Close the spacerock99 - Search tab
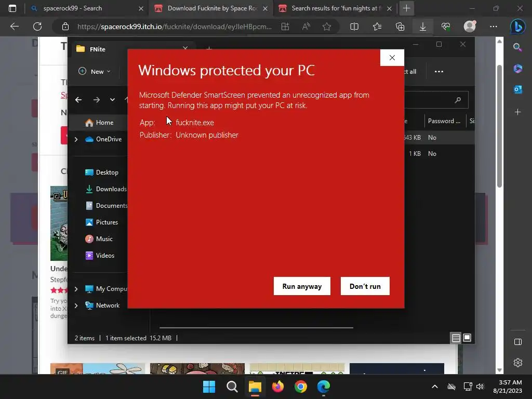 (141, 8)
